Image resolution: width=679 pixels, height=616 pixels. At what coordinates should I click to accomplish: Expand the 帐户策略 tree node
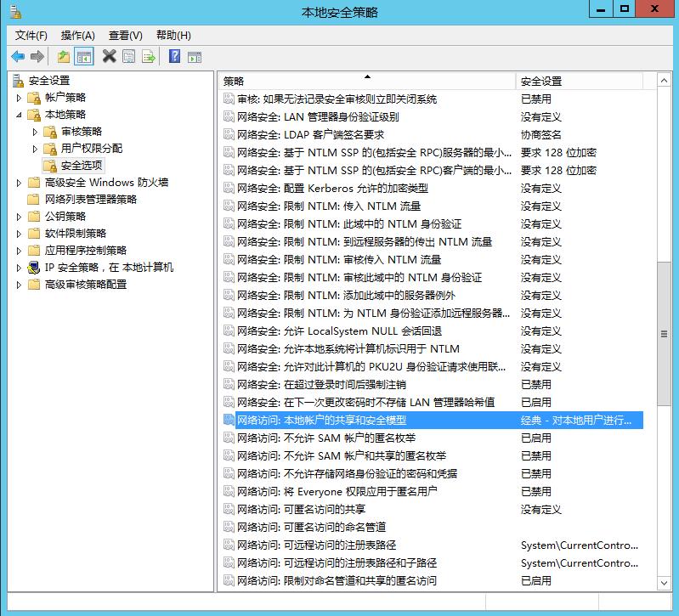(19, 98)
